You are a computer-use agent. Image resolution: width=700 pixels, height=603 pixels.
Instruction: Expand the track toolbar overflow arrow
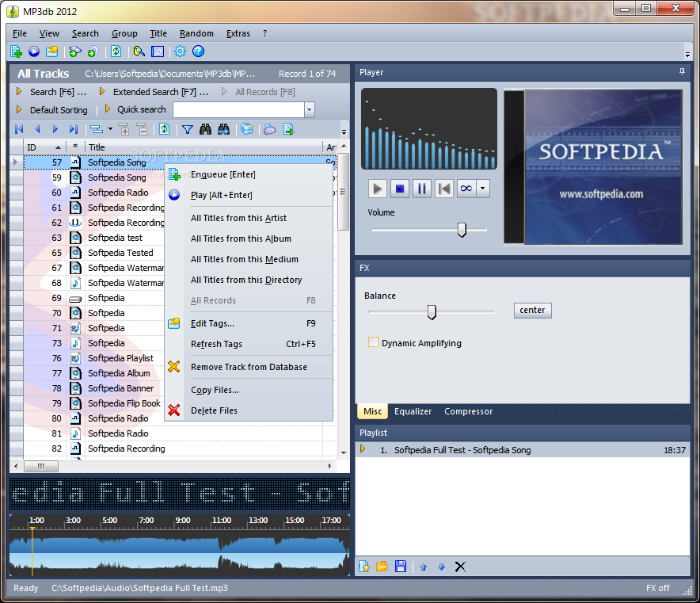click(344, 132)
